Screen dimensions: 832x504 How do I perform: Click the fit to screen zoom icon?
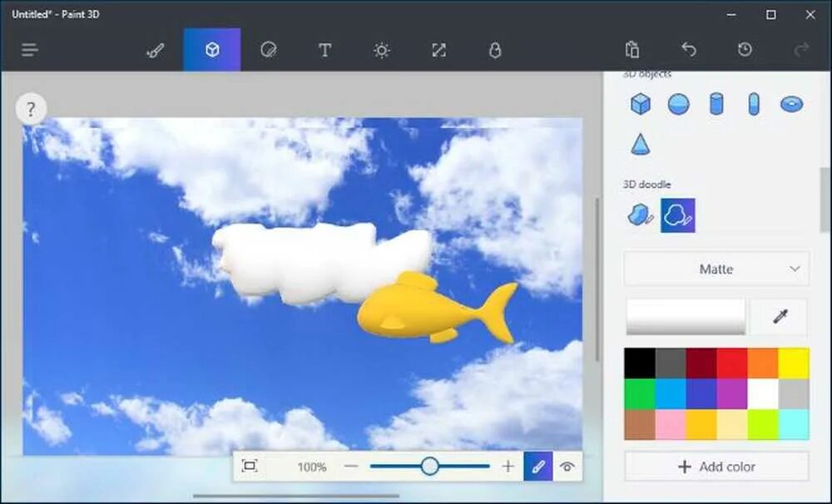[249, 467]
